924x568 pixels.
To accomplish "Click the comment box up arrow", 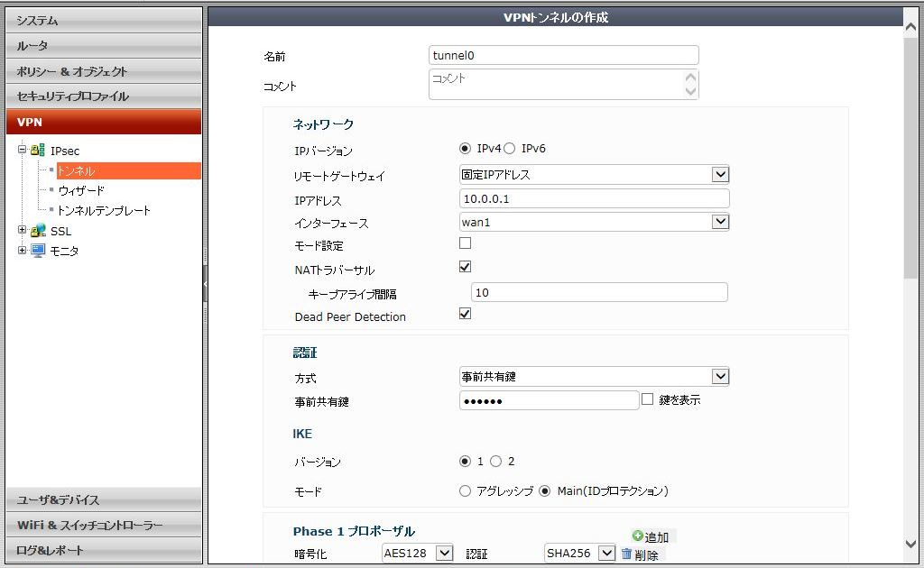I will [690, 78].
